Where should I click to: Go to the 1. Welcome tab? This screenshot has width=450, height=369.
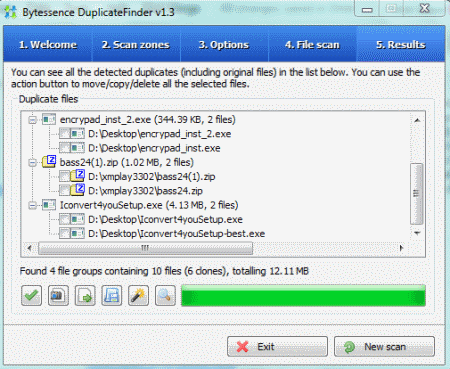point(48,44)
